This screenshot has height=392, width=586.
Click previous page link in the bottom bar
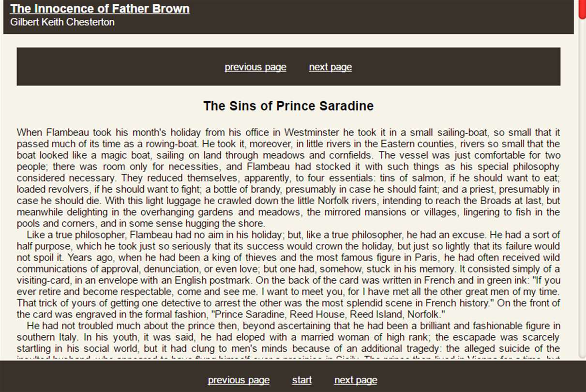click(239, 380)
